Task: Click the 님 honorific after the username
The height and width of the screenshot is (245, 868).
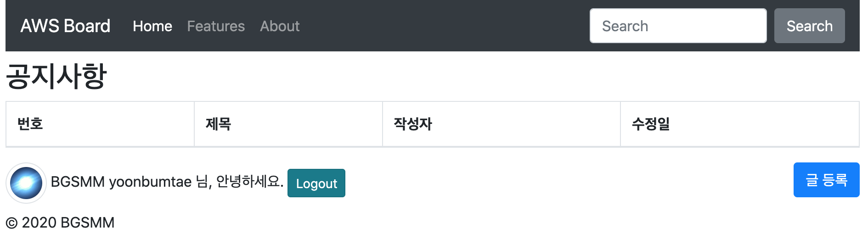Action: [x=203, y=182]
